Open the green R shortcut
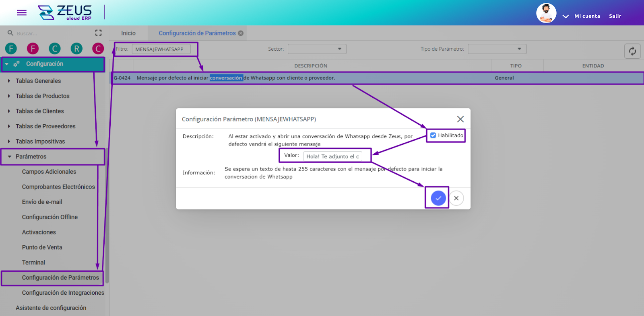This screenshot has height=316, width=644. 76,49
